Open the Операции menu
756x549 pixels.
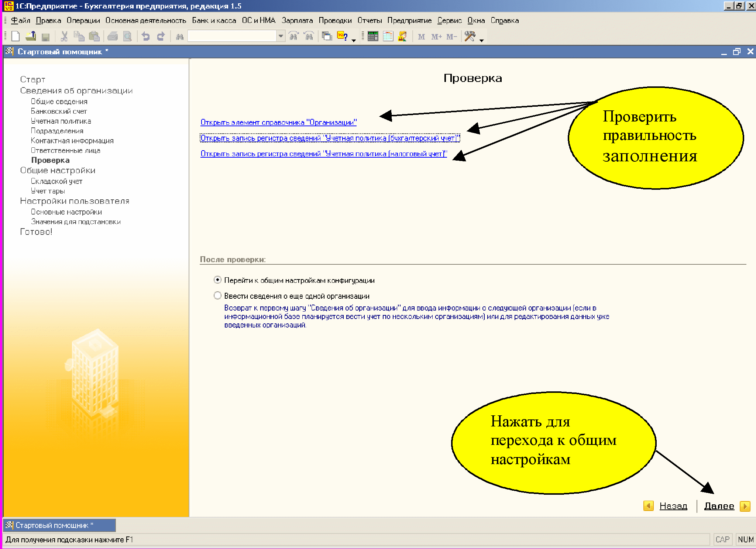83,20
